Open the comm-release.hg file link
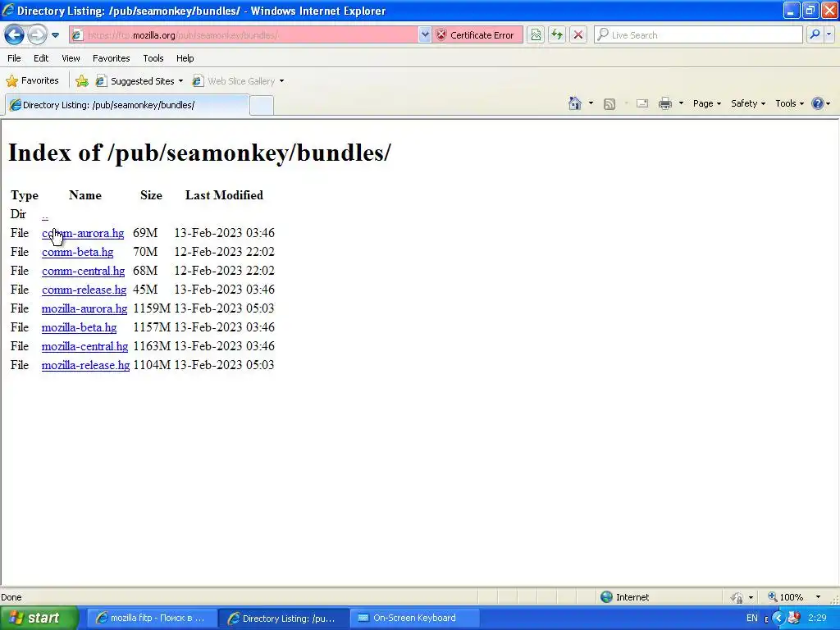Screen dimensions: 840x630 [84, 290]
